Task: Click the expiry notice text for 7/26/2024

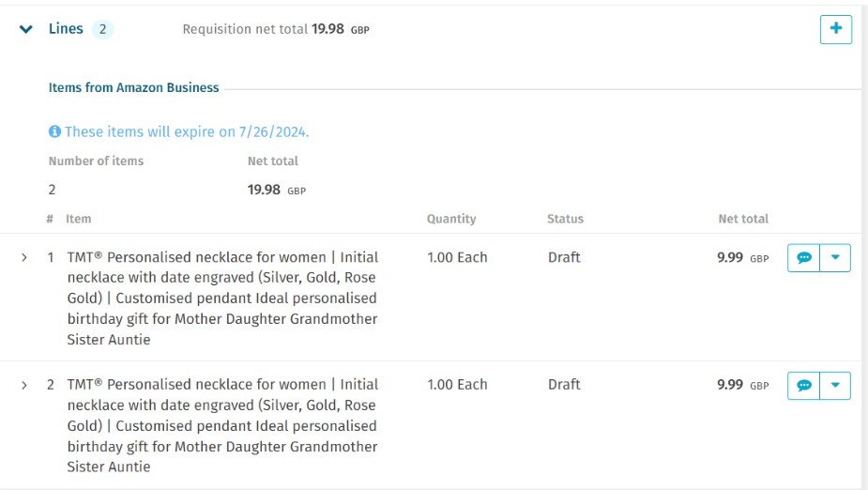Action: [x=187, y=131]
